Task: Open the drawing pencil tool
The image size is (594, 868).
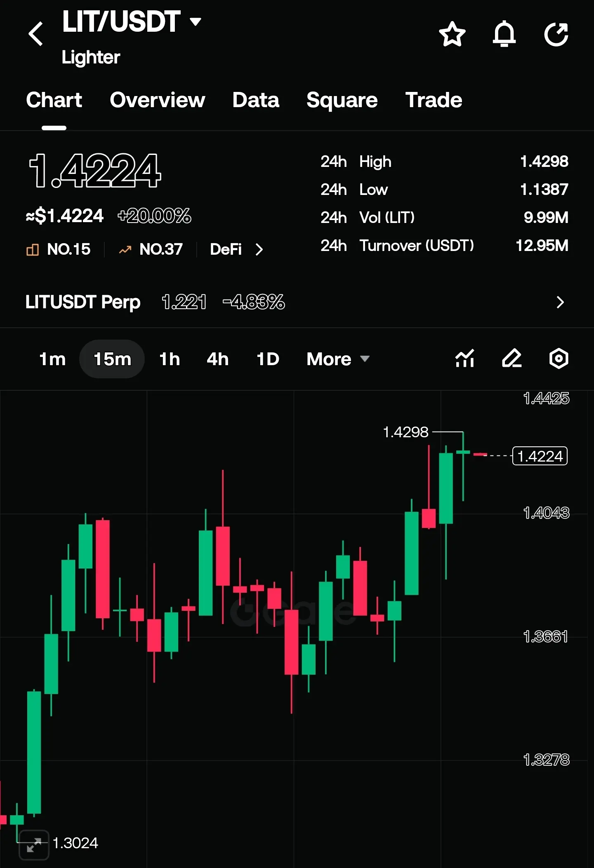Action: (512, 358)
